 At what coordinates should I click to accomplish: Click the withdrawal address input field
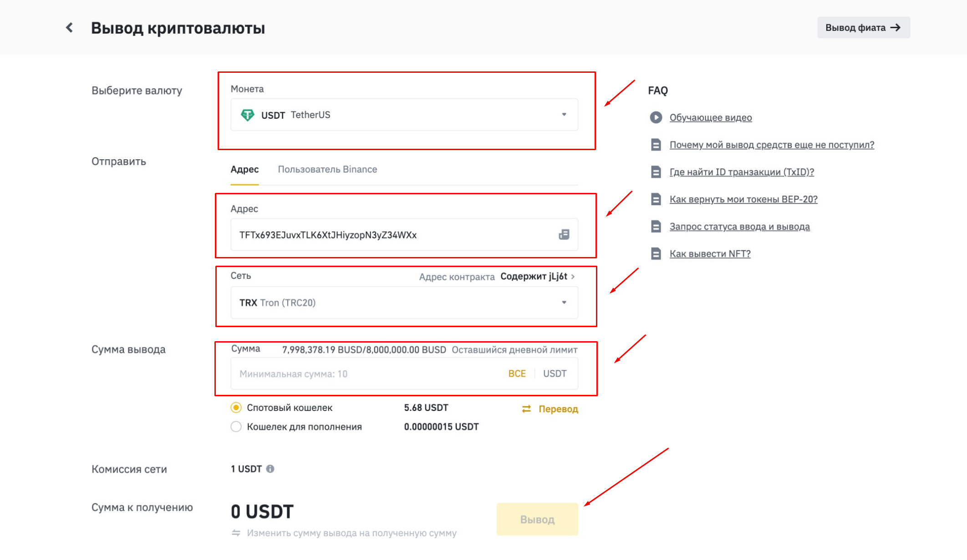tap(404, 235)
